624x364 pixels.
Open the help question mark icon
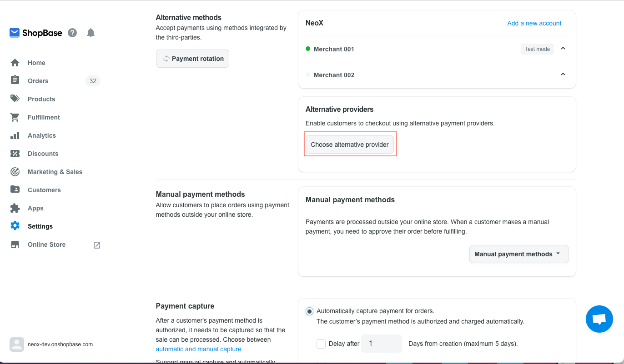(72, 33)
